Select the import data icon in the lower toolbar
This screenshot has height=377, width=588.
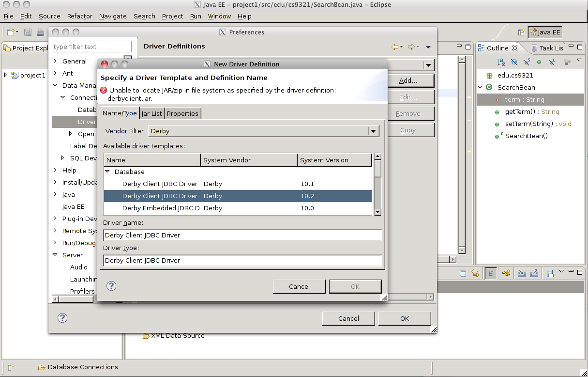521,273
